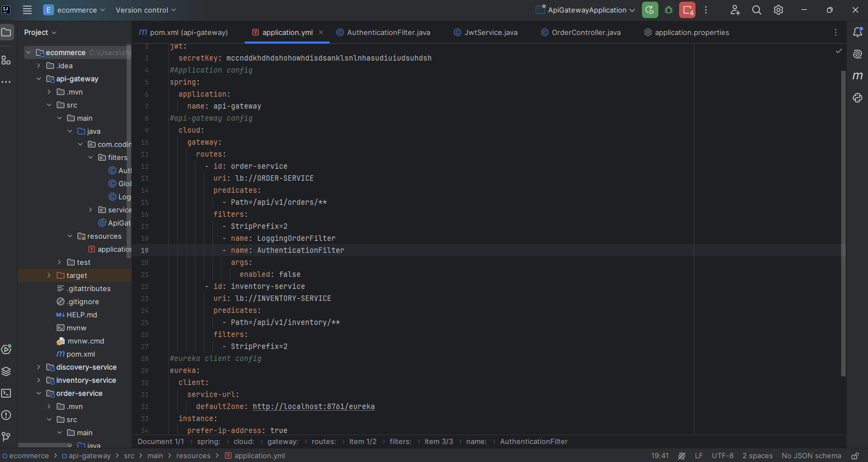The height and width of the screenshot is (462, 868).
Task: Open the Build layers tool window
Action: 7,371
